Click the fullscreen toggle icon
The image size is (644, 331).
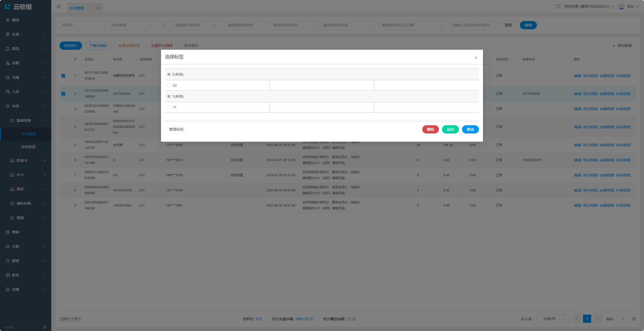point(558,6)
